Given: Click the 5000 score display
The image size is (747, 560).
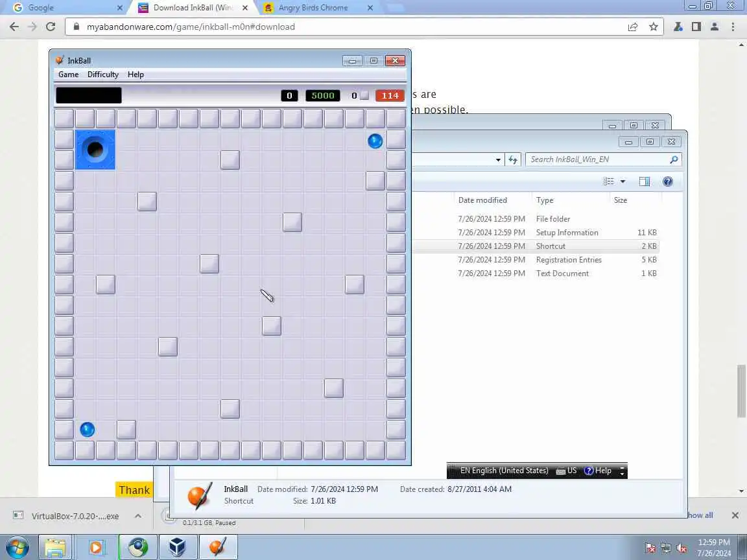Looking at the screenshot, I should pyautogui.click(x=322, y=96).
